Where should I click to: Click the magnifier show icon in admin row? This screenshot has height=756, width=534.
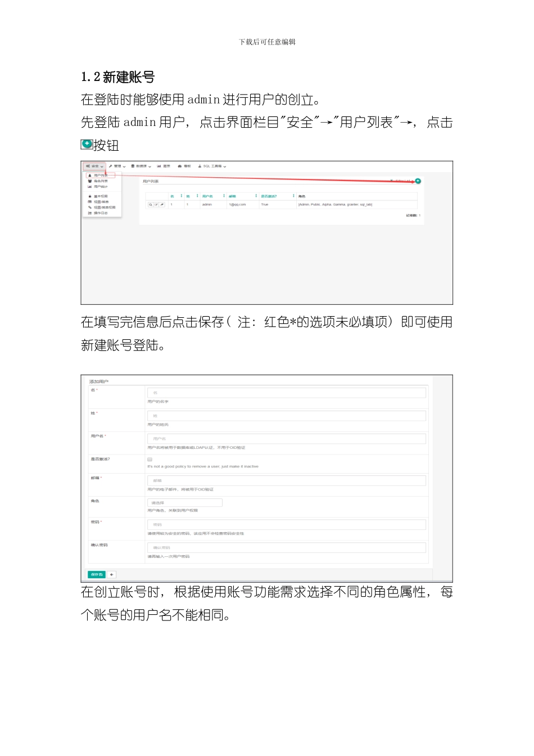click(151, 205)
